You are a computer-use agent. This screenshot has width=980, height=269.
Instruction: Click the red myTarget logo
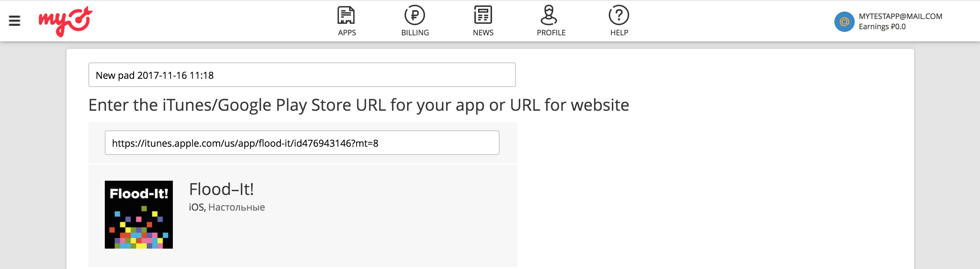pos(65,21)
